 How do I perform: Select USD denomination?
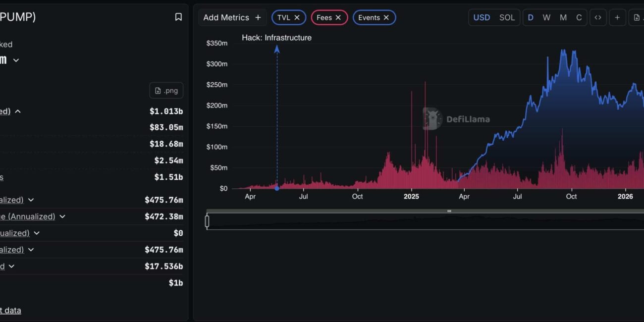pyautogui.click(x=482, y=17)
